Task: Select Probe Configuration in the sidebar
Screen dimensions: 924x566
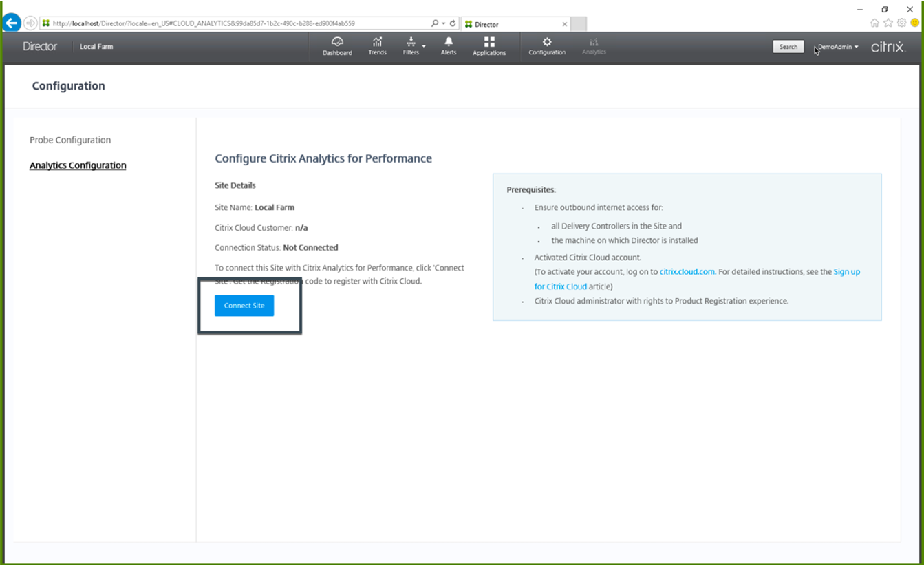Action: point(70,140)
